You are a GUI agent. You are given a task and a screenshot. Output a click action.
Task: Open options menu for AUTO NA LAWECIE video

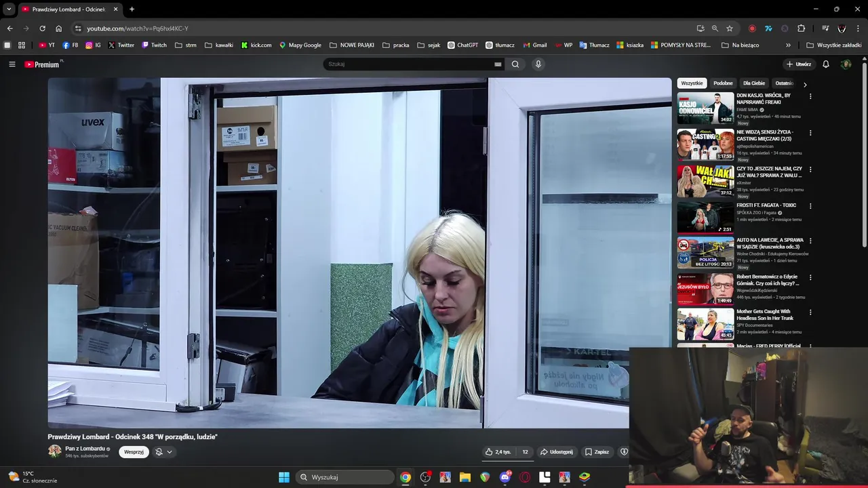pyautogui.click(x=810, y=241)
